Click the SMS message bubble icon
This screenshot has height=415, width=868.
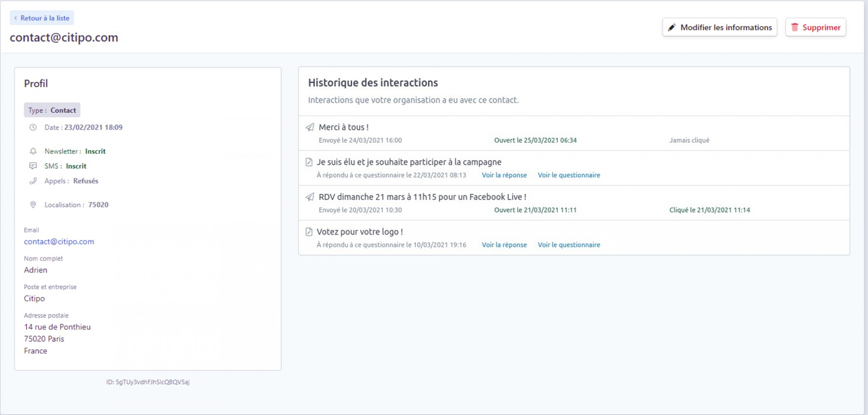click(x=33, y=166)
